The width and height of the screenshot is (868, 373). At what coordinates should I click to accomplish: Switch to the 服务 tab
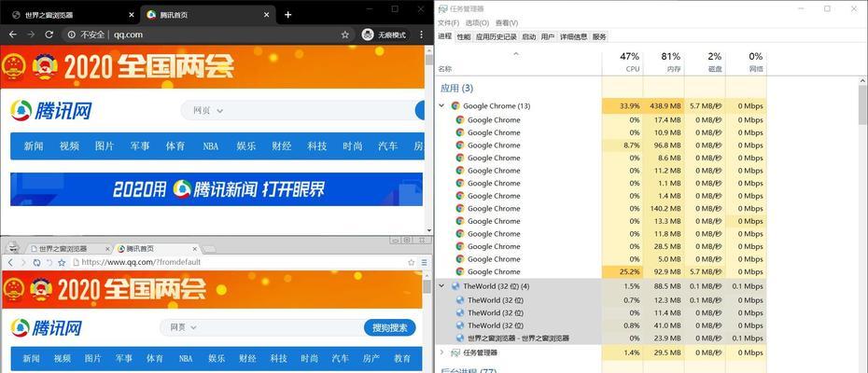[x=599, y=36]
